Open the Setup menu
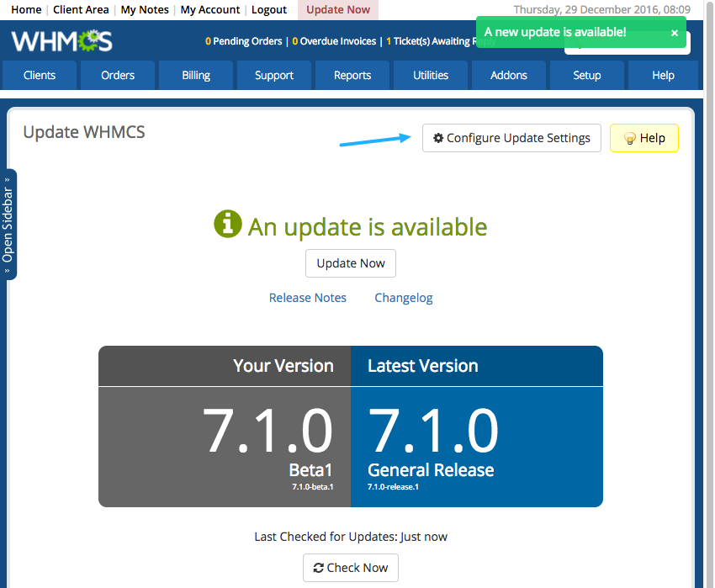 (x=587, y=75)
